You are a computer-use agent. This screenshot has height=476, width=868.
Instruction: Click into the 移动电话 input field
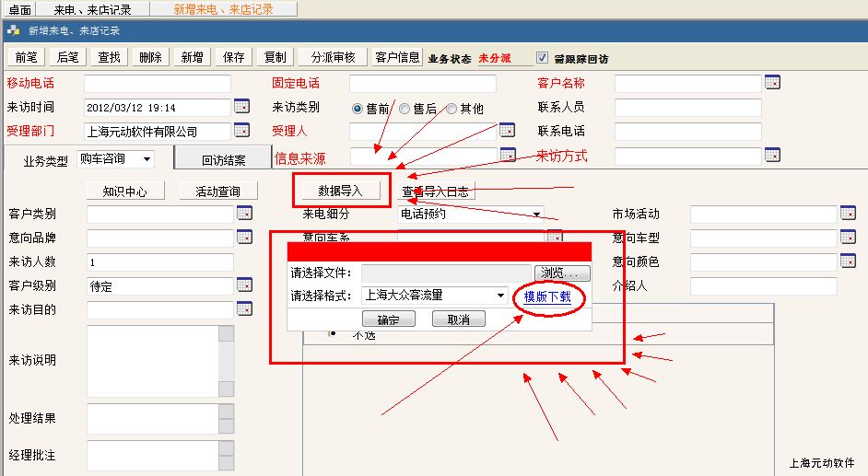point(157,83)
